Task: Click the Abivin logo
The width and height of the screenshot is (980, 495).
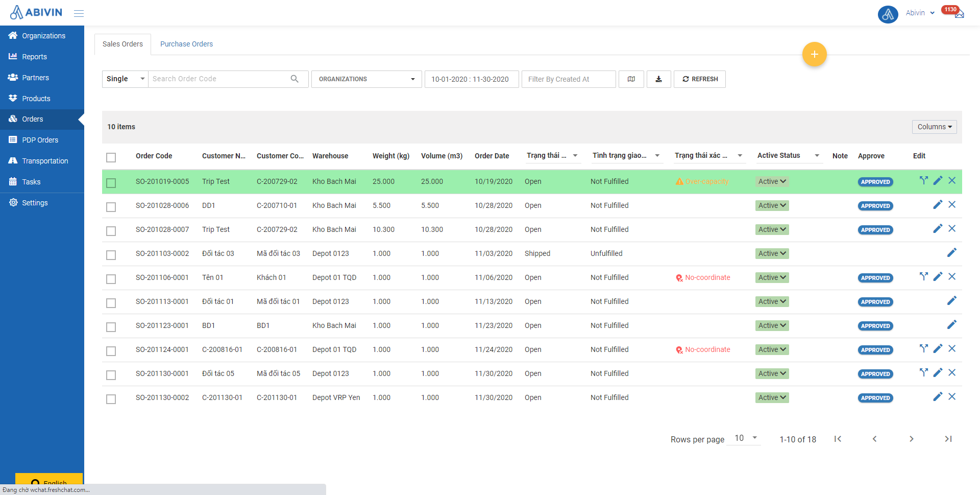Action: [36, 12]
